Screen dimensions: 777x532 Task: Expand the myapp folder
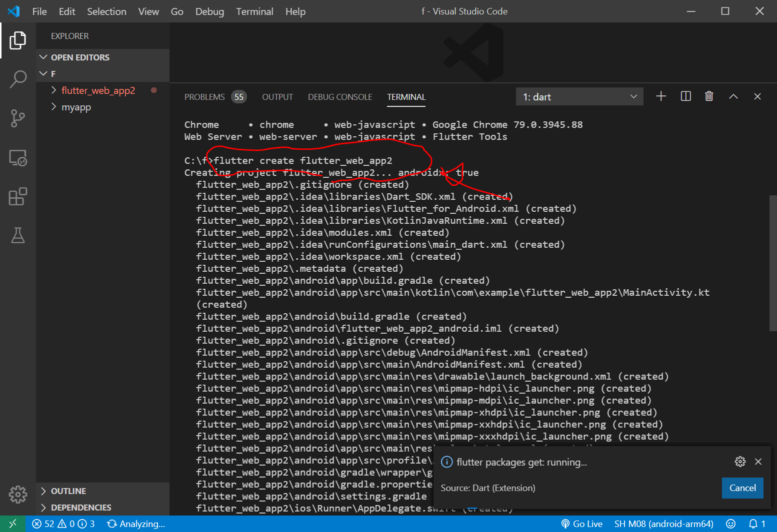coord(103,107)
